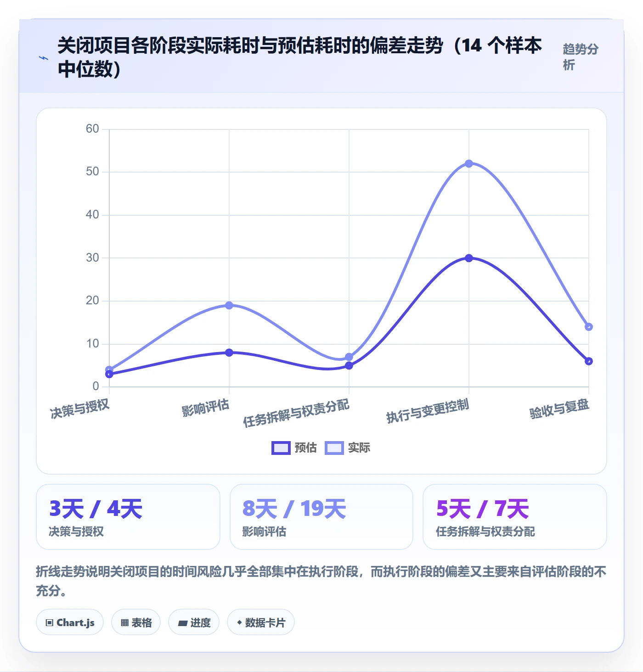This screenshot has height=672, width=643.
Task: Click the diamond icon in the 数据卡片 tag
Action: (x=239, y=622)
